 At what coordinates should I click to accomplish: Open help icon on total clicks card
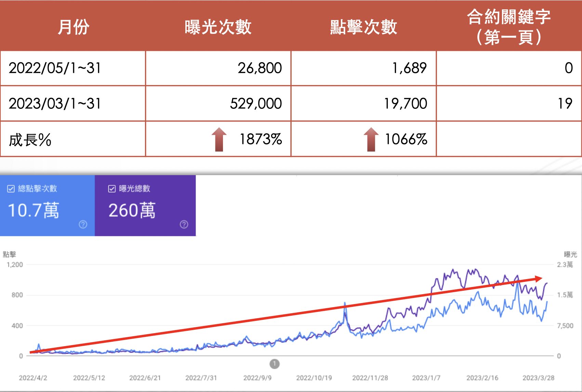click(x=83, y=224)
